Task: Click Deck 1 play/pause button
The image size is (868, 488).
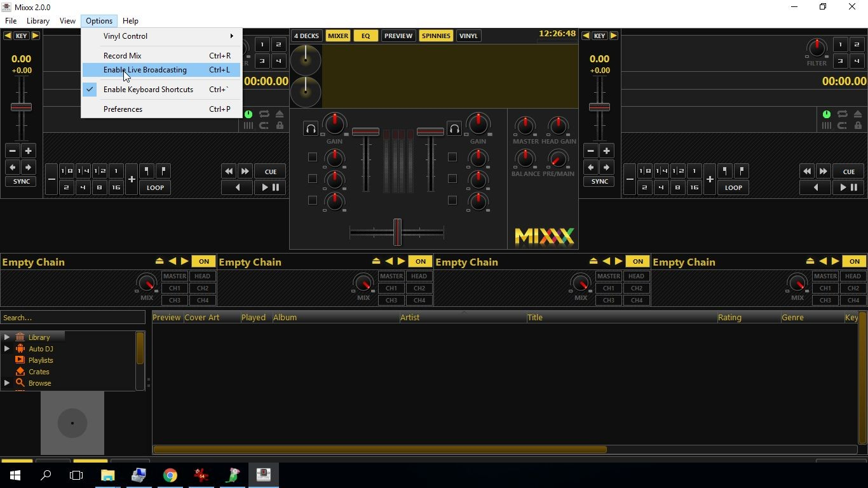Action: point(270,187)
